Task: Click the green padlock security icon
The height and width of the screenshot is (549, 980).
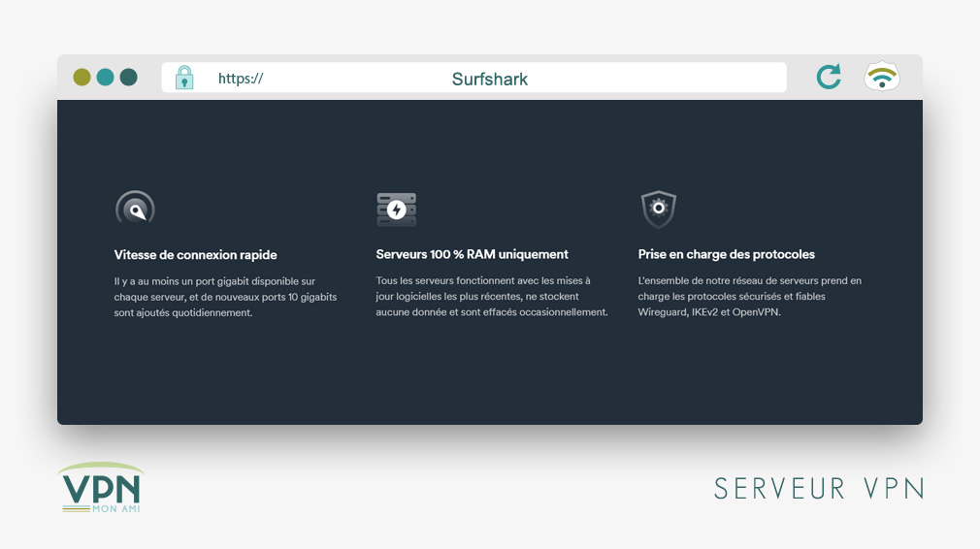Action: click(184, 78)
